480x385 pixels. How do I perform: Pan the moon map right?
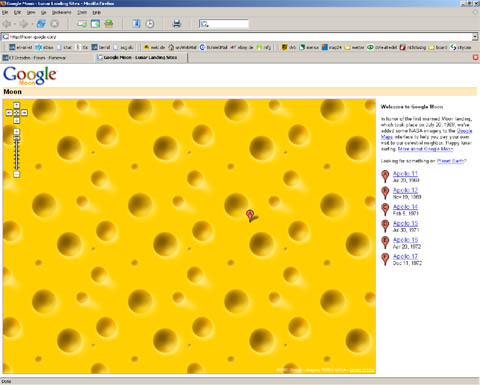[x=24, y=113]
